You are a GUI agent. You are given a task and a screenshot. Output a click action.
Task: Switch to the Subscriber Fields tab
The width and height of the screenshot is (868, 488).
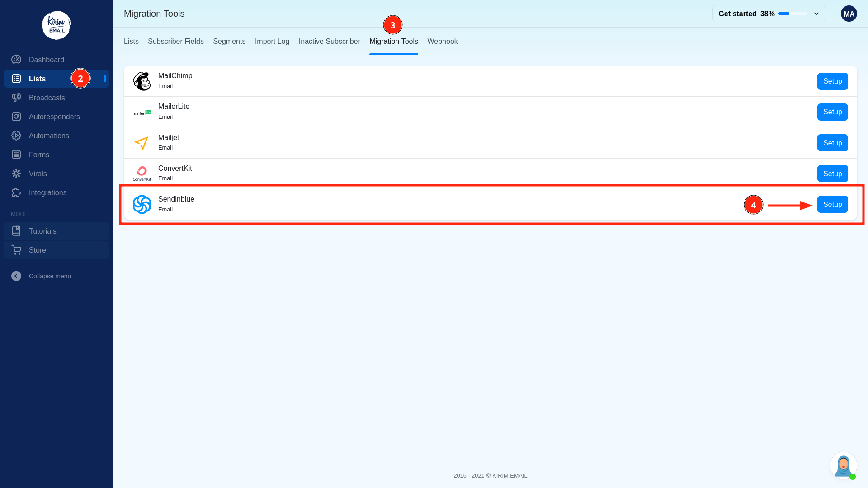[175, 41]
